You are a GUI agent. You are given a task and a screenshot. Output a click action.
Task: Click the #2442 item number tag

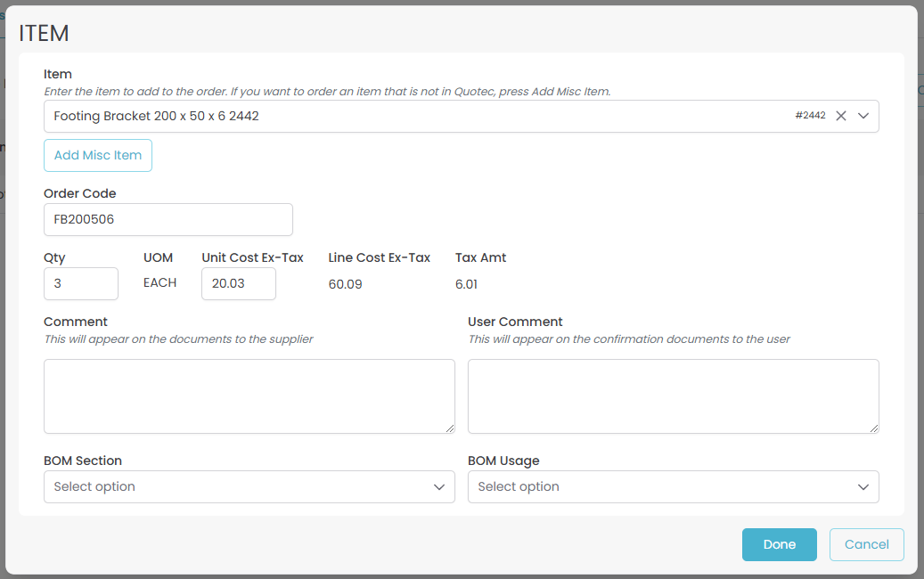click(810, 116)
